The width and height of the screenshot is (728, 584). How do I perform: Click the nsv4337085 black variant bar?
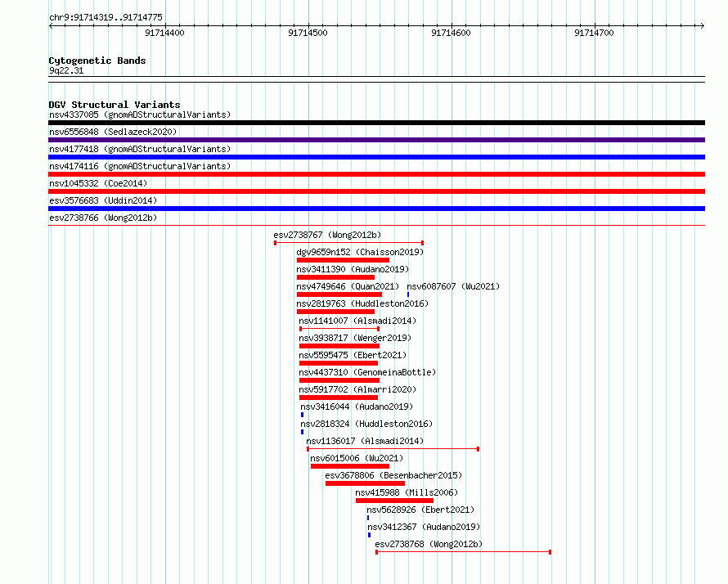pos(376,123)
